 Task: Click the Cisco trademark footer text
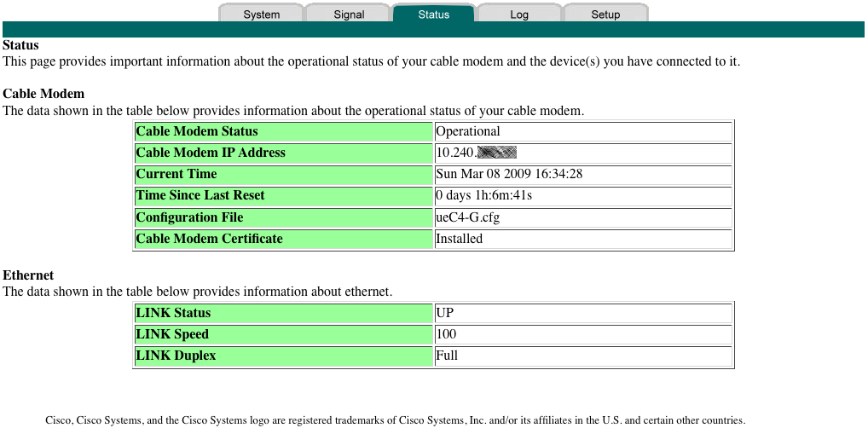click(395, 420)
